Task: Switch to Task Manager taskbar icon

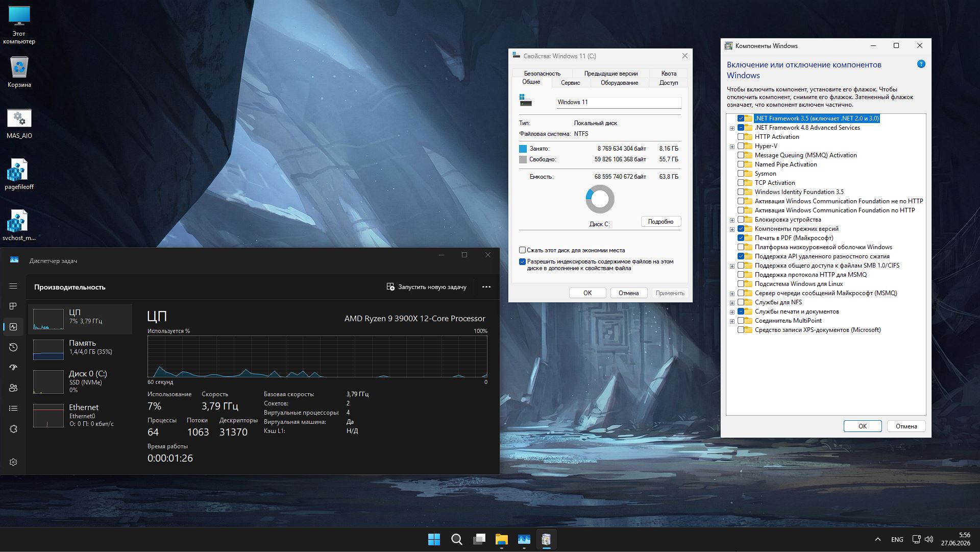Action: (x=524, y=539)
